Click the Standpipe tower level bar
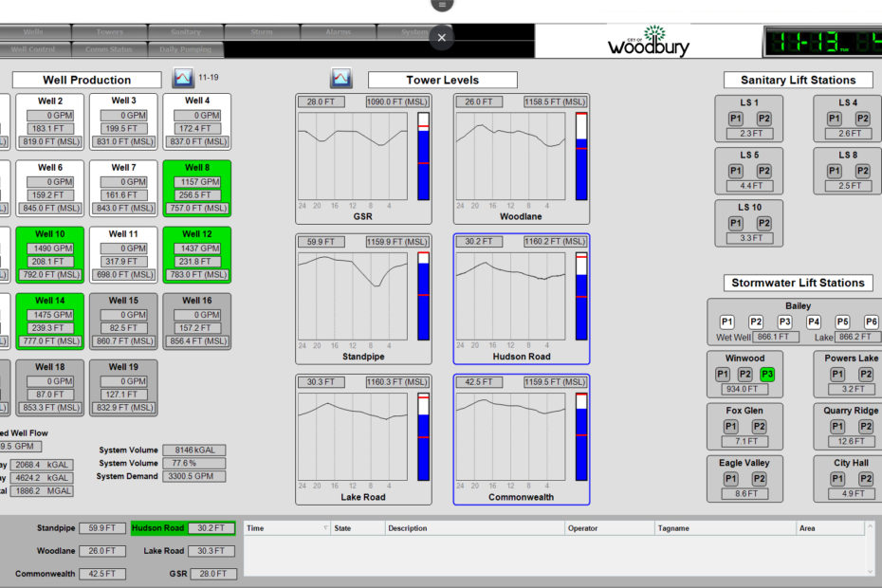Screen dimensions: 882x588 pyautogui.click(x=424, y=296)
